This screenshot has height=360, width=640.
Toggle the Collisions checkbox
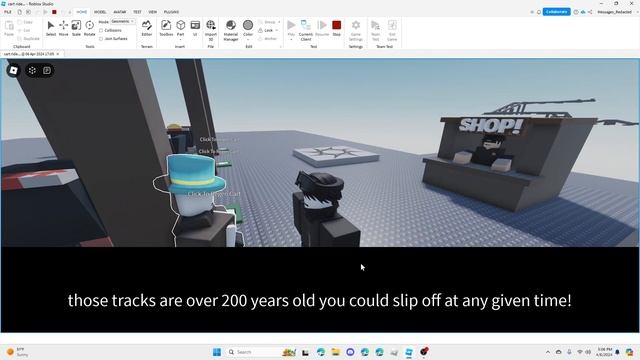(x=101, y=30)
